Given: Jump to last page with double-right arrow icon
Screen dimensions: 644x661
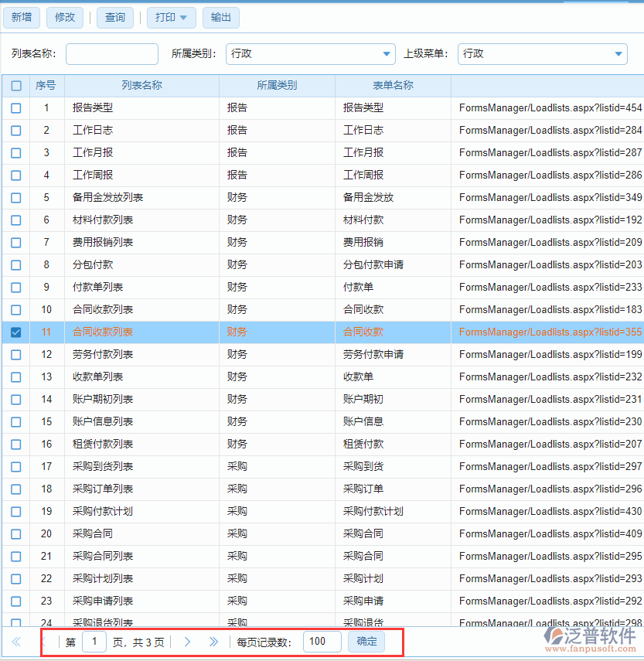Looking at the screenshot, I should (x=214, y=641).
